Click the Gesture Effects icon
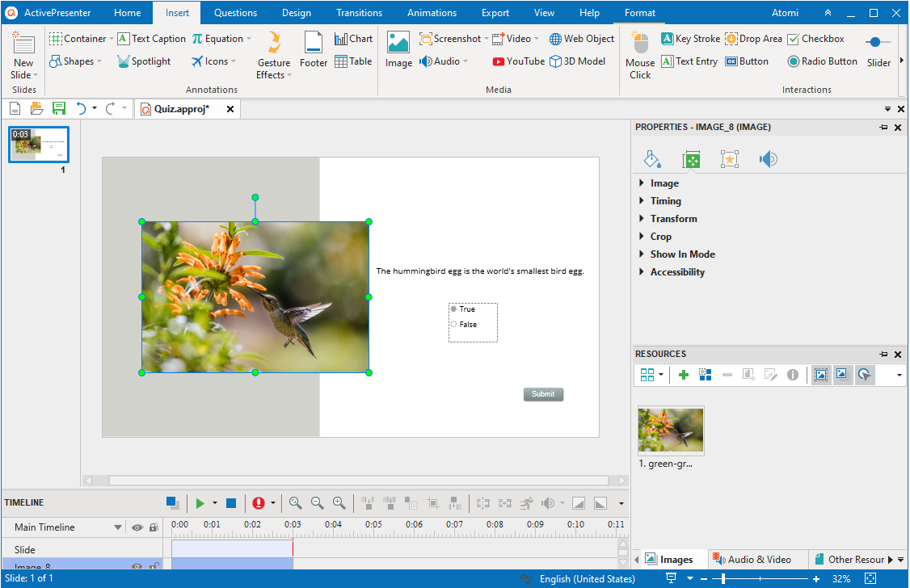This screenshot has height=588, width=910. point(274,43)
